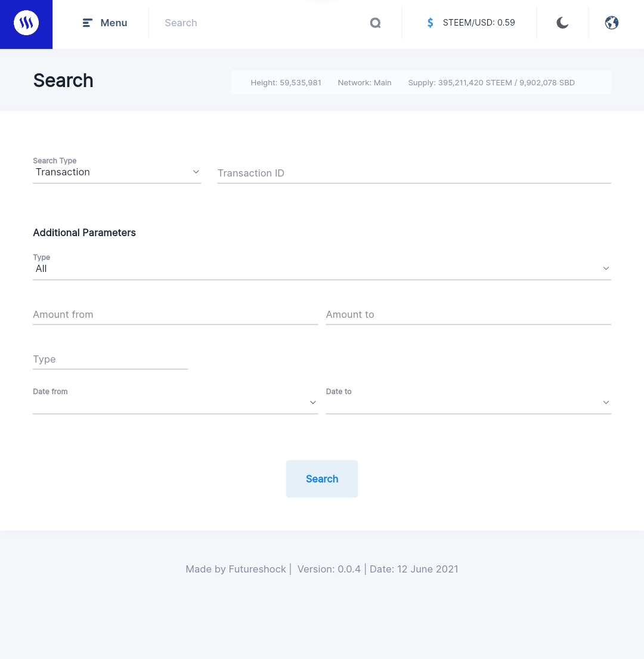Click the Type text input field

click(x=110, y=360)
